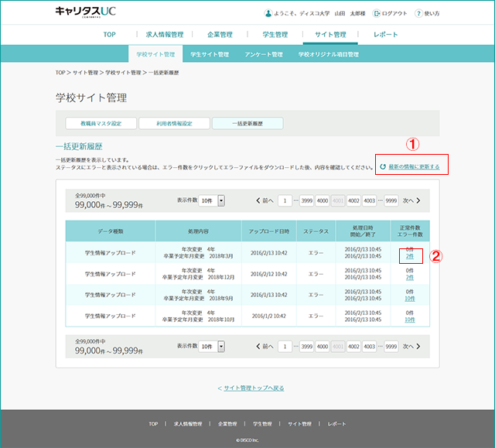
Task: Go to page 4000 in bottom pagination
Action: point(323,347)
